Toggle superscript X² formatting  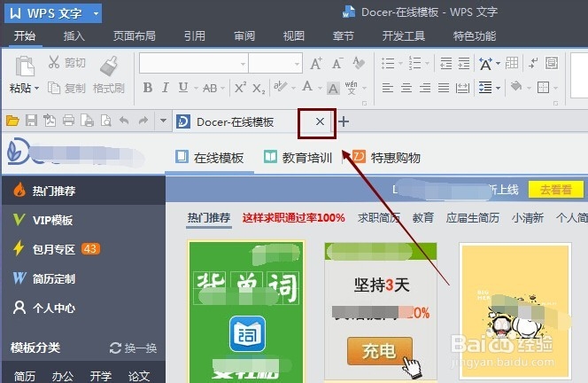[x=240, y=88]
